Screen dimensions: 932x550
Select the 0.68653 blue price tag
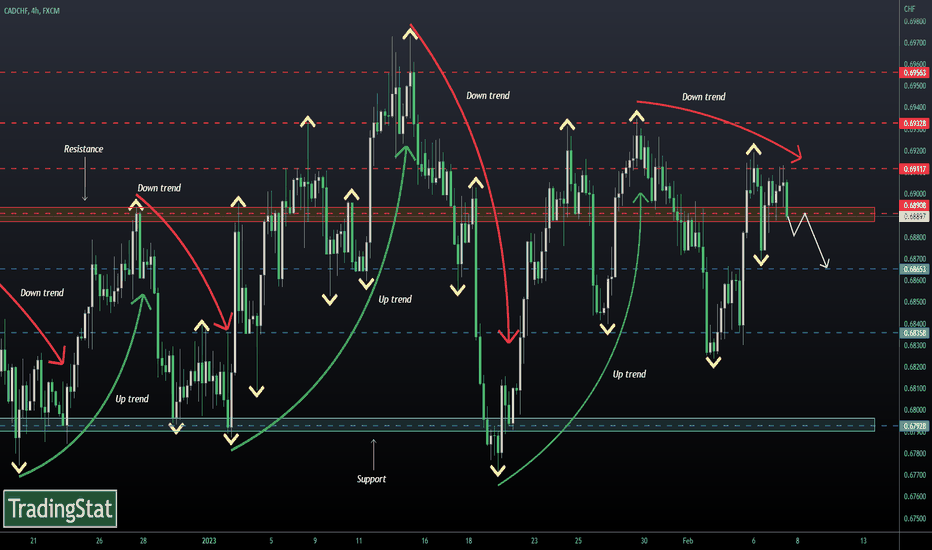[915, 269]
